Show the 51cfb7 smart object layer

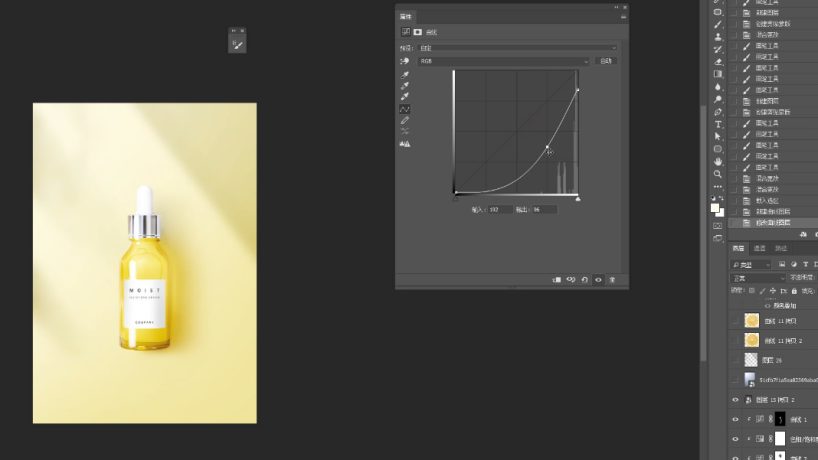click(x=735, y=380)
